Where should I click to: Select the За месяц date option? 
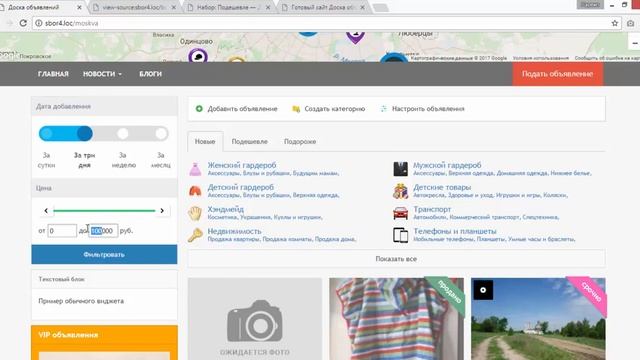(161, 160)
